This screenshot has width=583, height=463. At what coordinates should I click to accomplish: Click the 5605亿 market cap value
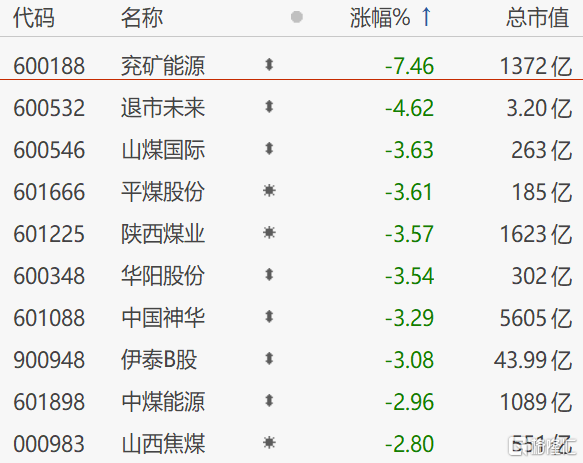(536, 318)
